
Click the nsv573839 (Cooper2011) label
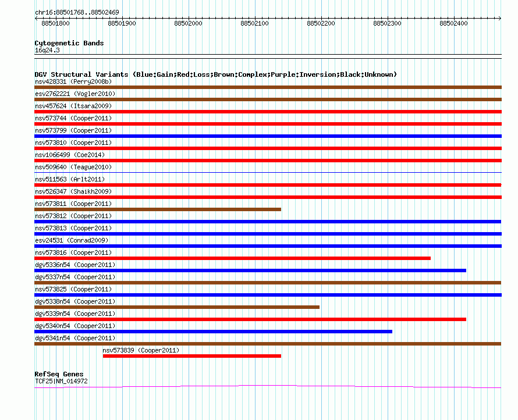141,350
